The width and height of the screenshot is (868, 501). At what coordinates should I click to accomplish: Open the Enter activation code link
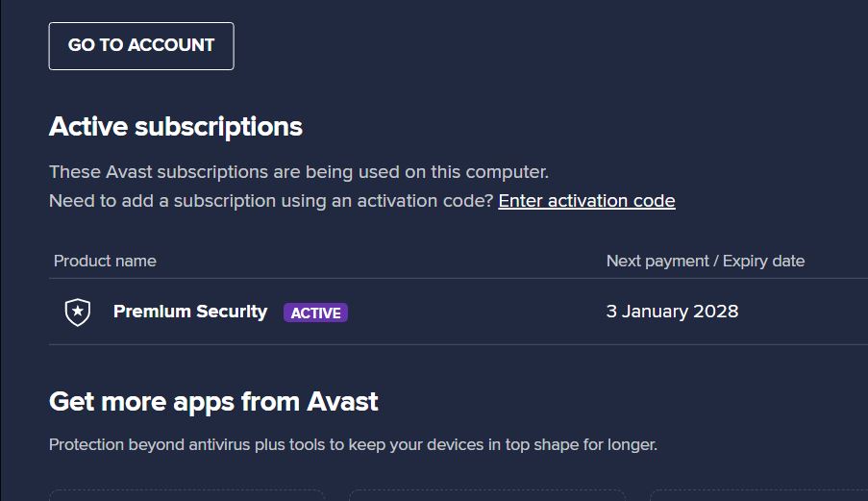coord(586,201)
